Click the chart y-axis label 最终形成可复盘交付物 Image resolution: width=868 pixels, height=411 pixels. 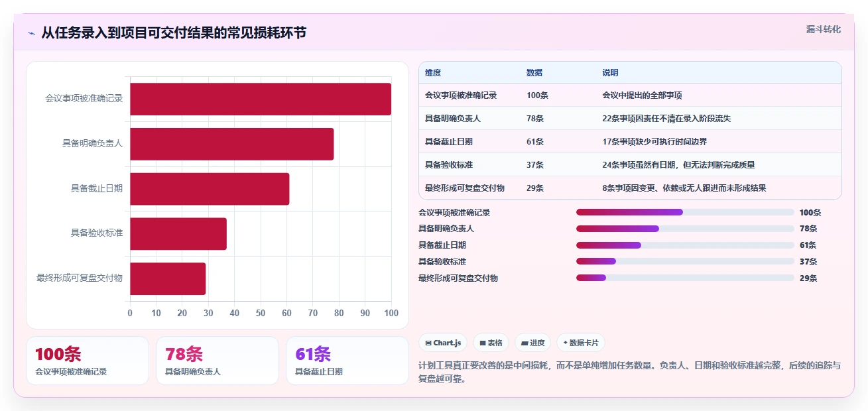click(x=80, y=278)
